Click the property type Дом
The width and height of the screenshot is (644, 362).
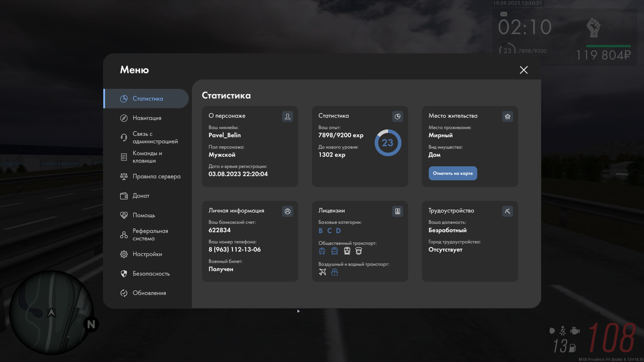point(435,155)
